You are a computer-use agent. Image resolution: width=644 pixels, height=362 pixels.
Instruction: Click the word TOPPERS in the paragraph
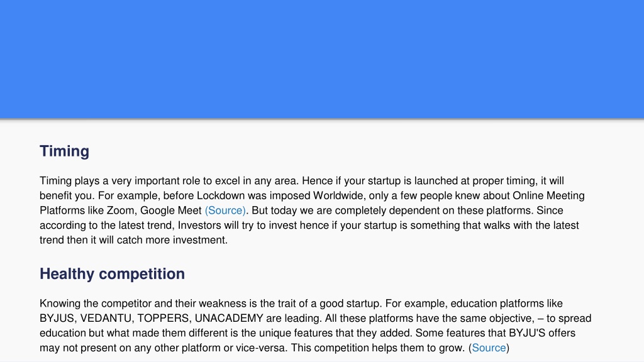[x=163, y=319]
